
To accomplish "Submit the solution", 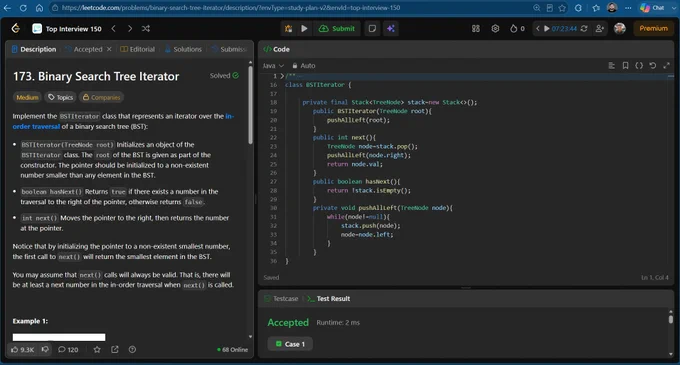I will pos(337,29).
